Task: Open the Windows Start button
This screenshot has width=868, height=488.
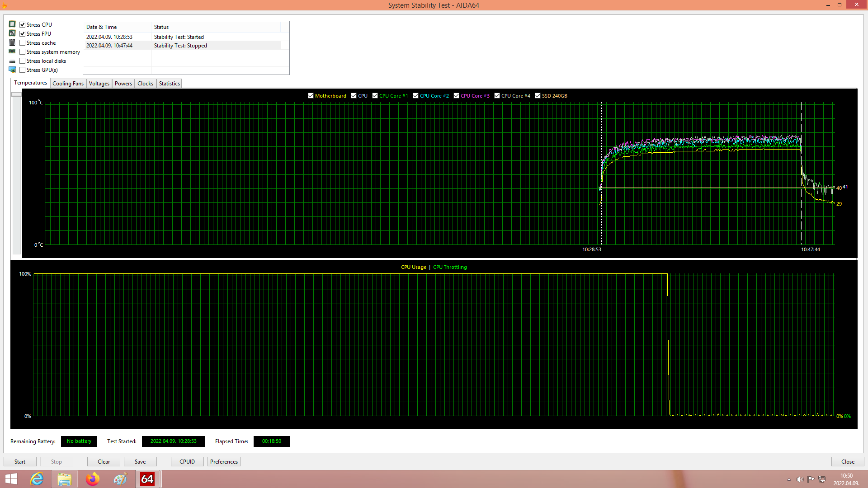Action: 11,479
